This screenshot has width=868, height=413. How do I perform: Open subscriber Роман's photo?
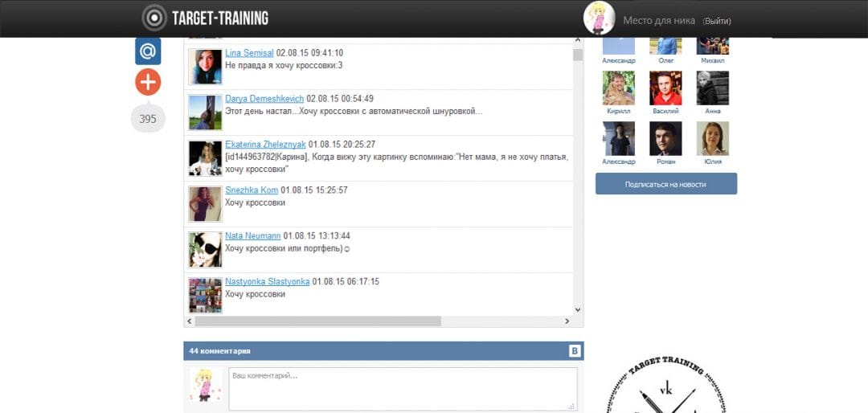point(665,138)
